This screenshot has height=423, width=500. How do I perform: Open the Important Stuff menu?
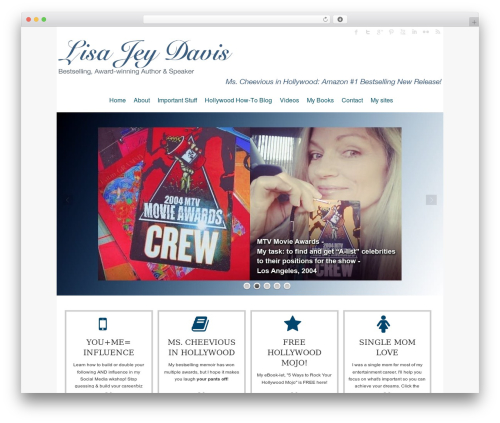tap(177, 100)
